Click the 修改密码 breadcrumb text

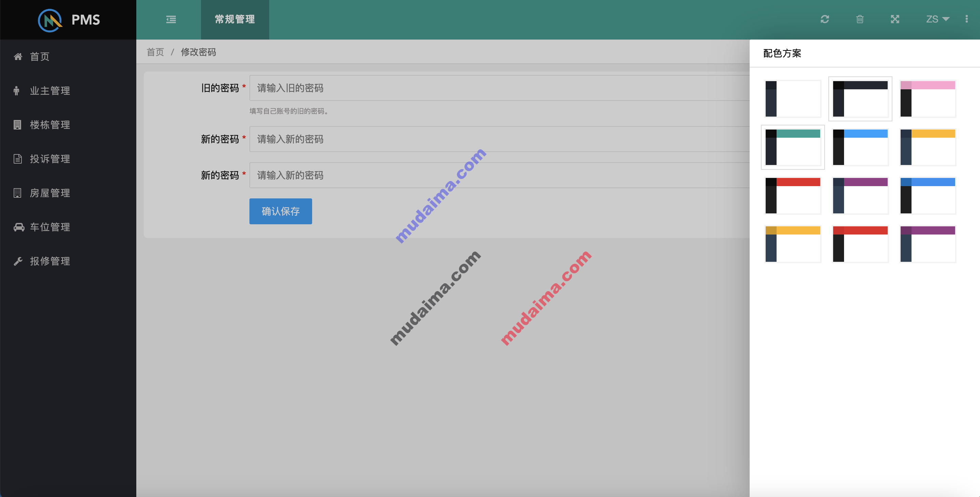[198, 52]
